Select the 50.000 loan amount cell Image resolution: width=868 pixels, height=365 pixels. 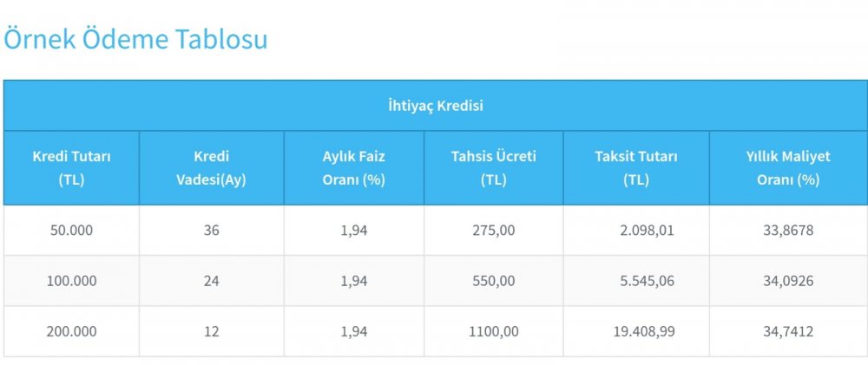pyautogui.click(x=71, y=230)
